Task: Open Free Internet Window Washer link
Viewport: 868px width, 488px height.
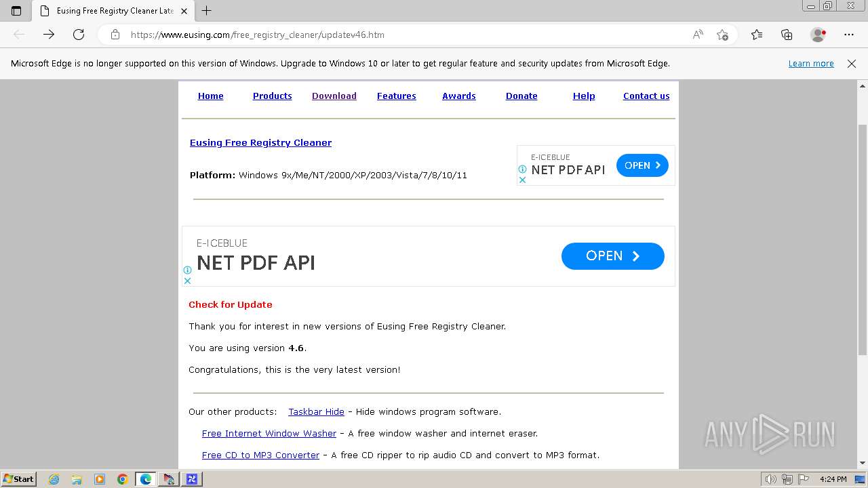Action: 269,434
